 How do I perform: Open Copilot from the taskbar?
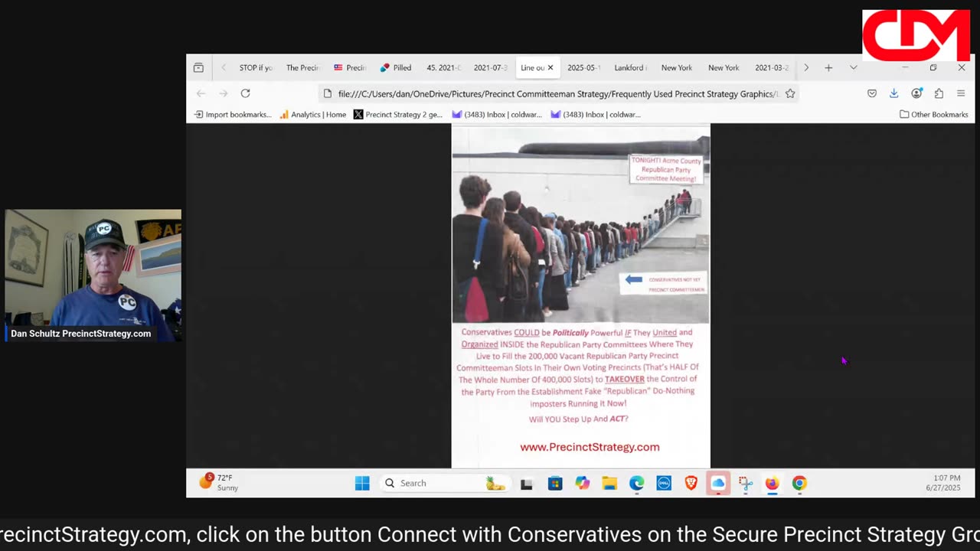point(583,483)
